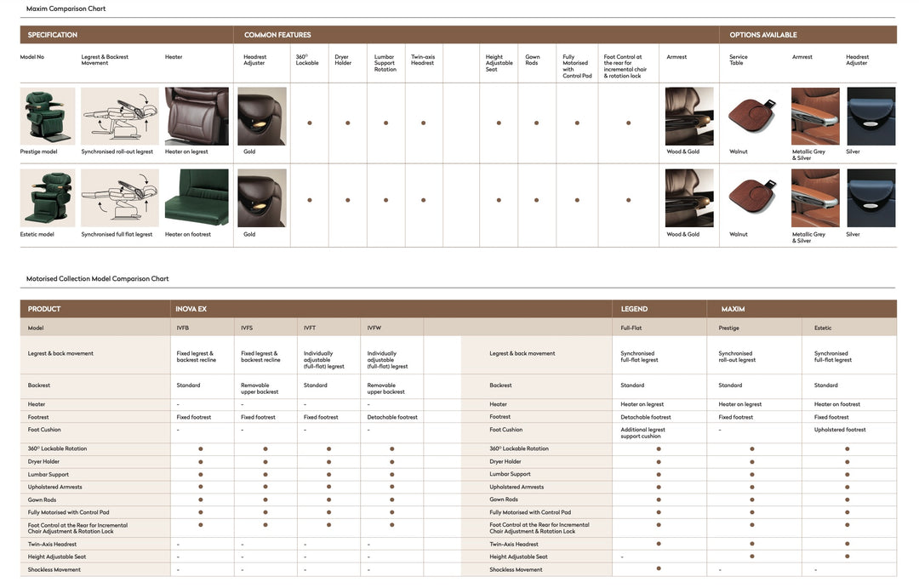The height and width of the screenshot is (588, 919).
Task: Click "Synchronised roll-out legrest" in lower Prestige column
Action: 737,357
